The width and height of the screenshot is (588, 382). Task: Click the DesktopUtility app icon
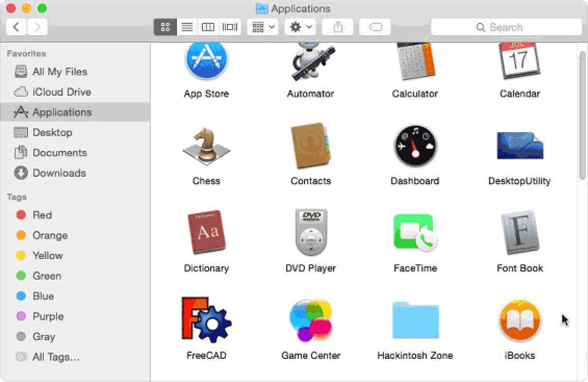coord(520,145)
